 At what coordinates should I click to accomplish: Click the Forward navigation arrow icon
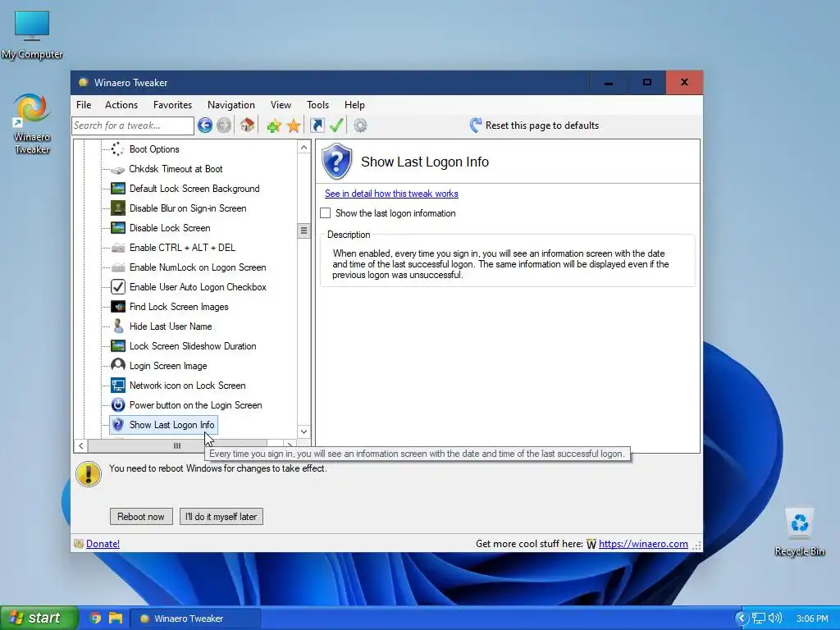224,126
